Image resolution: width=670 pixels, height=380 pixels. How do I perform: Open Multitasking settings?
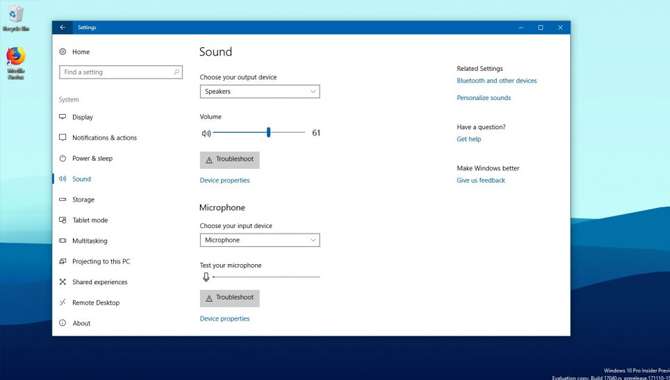[x=90, y=241]
